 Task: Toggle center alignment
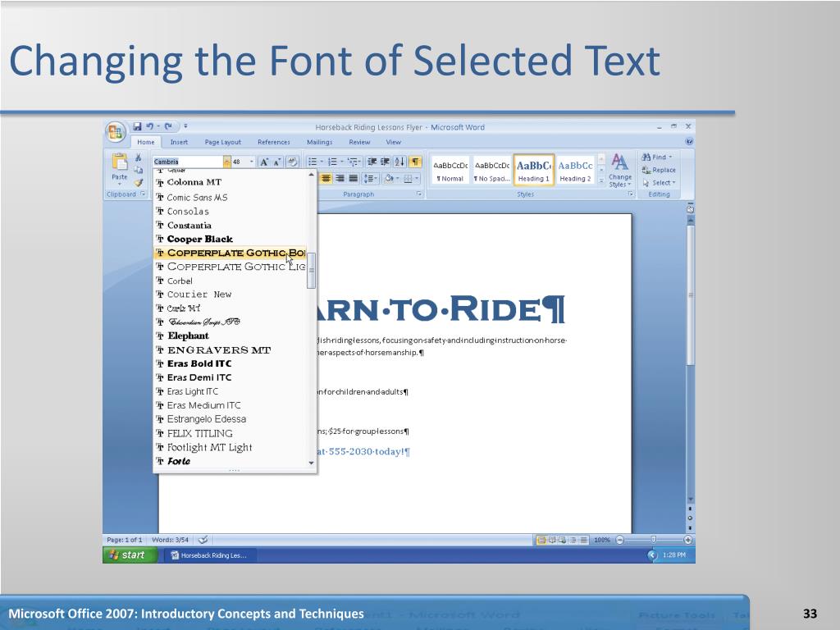click(x=326, y=178)
